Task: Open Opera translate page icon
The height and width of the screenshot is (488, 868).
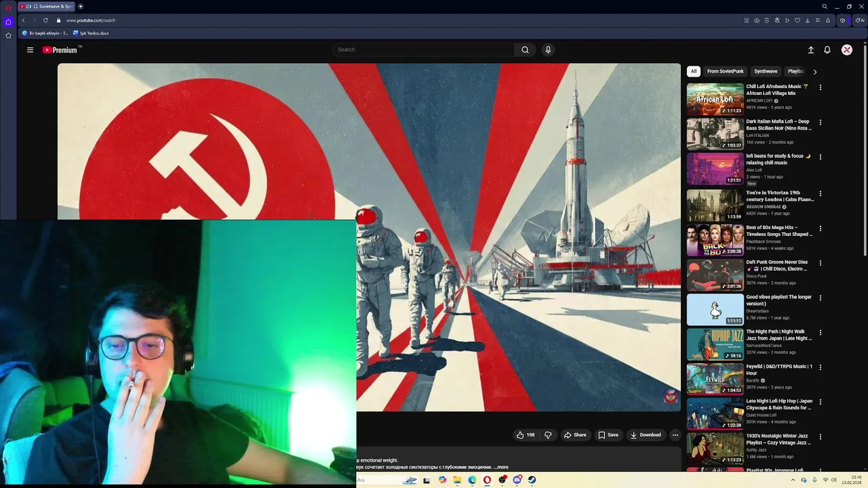Action: click(x=777, y=20)
